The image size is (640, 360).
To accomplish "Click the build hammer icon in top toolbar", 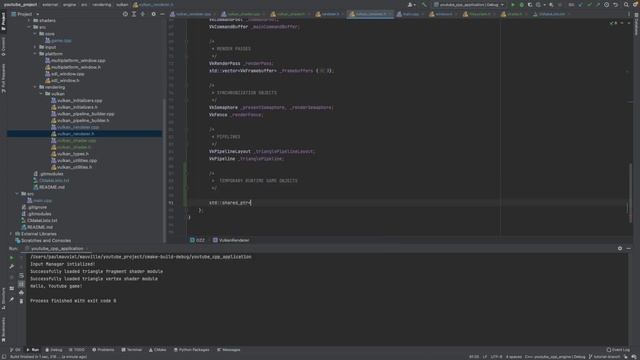I will (424, 4).
